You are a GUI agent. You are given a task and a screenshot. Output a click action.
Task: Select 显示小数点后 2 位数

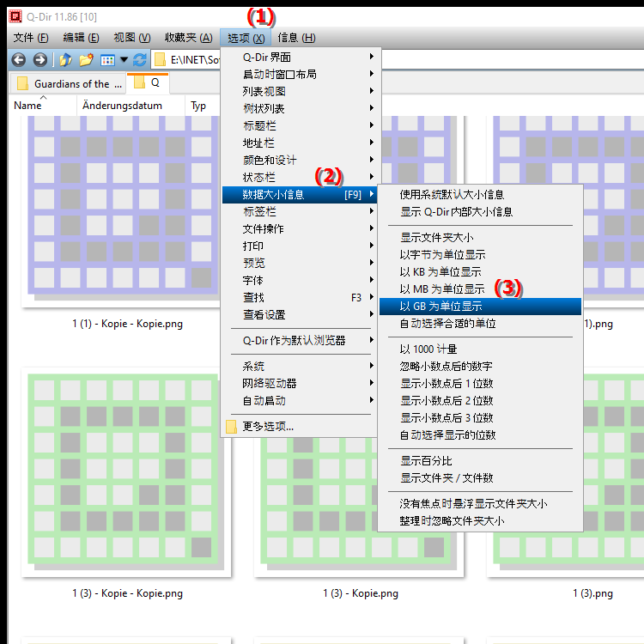tap(480, 401)
